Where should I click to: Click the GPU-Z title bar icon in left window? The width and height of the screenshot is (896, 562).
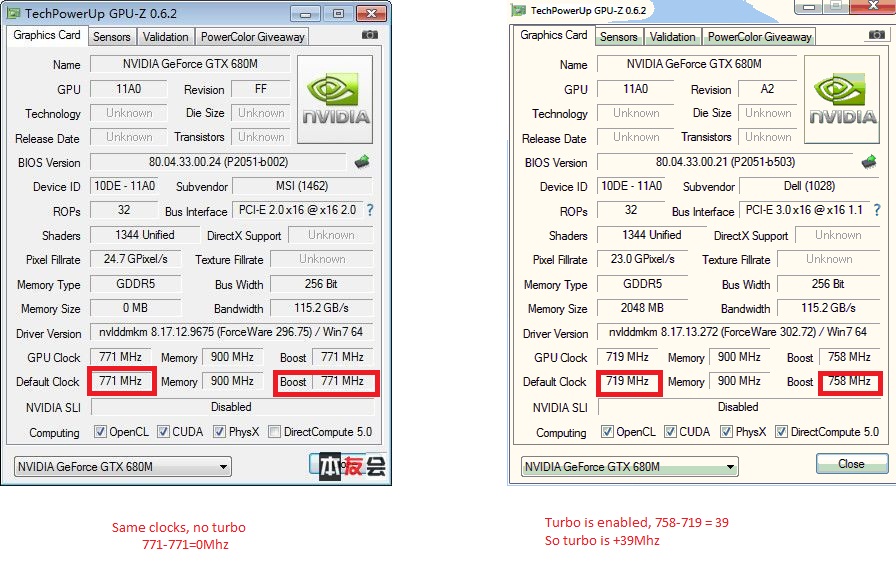14,13
